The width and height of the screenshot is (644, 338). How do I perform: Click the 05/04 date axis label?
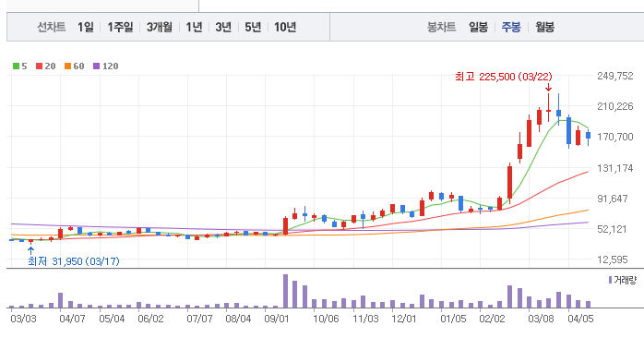[x=112, y=319]
